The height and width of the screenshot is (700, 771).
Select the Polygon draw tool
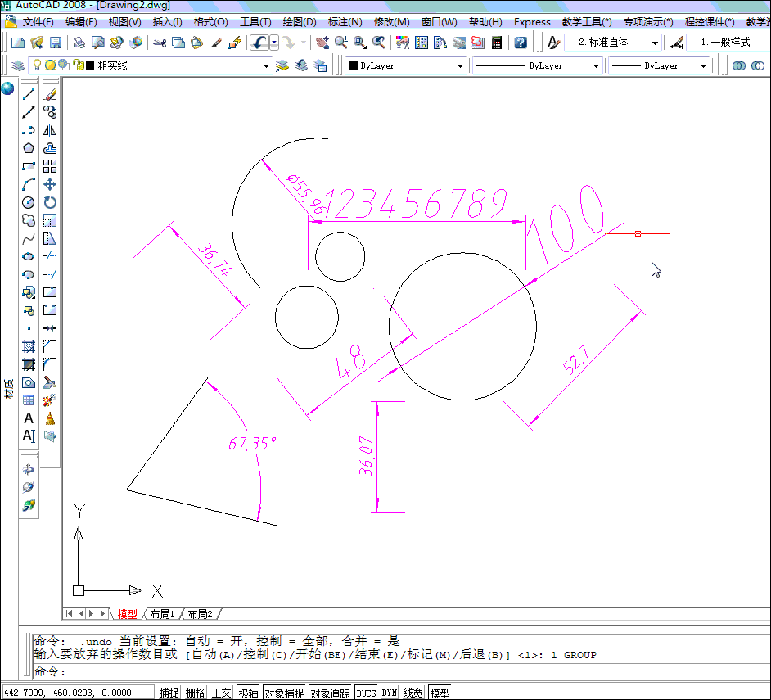pyautogui.click(x=29, y=148)
